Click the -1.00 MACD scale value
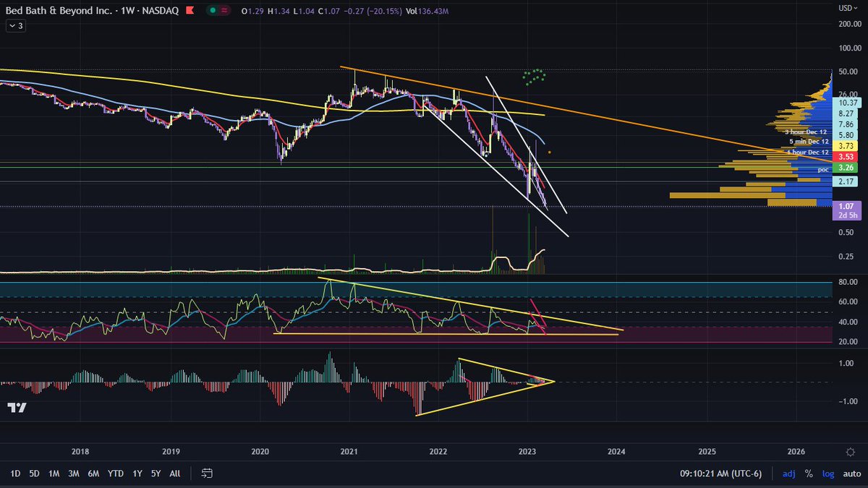The height and width of the screenshot is (488, 868). pos(846,401)
